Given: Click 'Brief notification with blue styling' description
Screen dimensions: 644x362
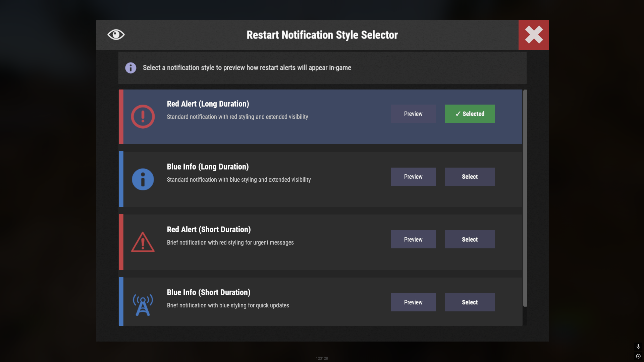Looking at the screenshot, I should coord(228,305).
